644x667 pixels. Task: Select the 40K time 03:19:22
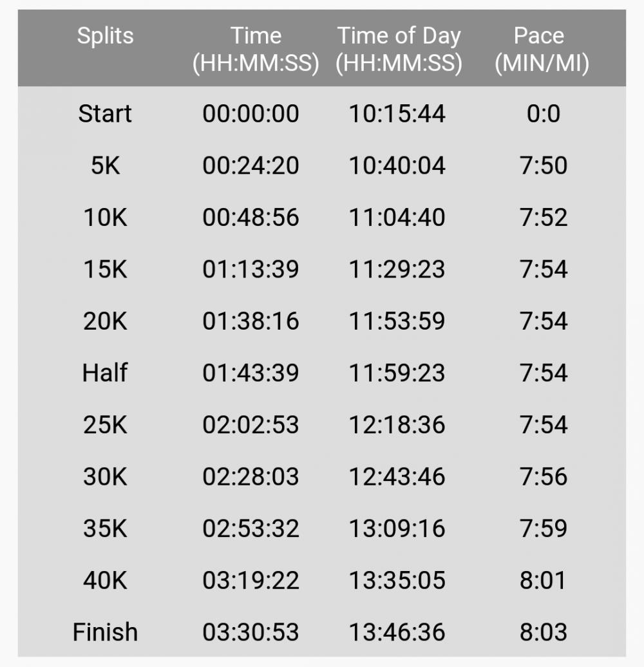click(251, 580)
